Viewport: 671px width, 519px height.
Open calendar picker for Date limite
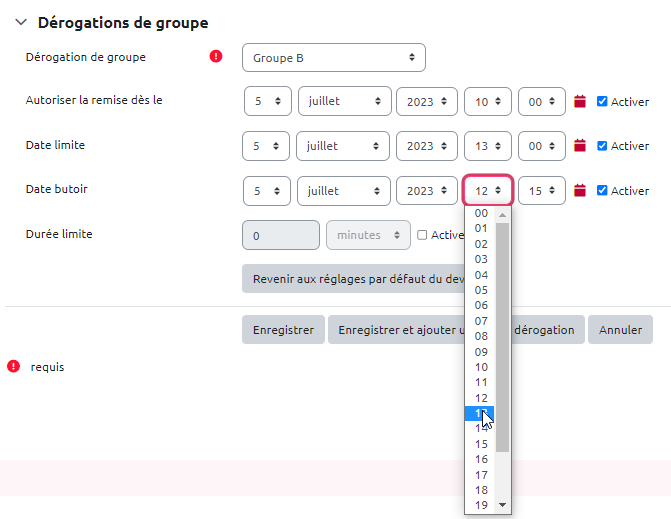click(x=580, y=146)
